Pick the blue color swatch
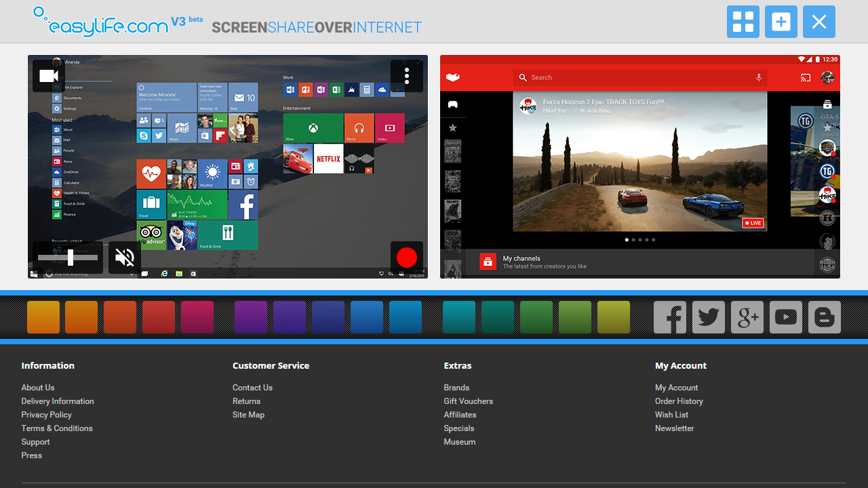This screenshot has height=488, width=868. tap(367, 317)
